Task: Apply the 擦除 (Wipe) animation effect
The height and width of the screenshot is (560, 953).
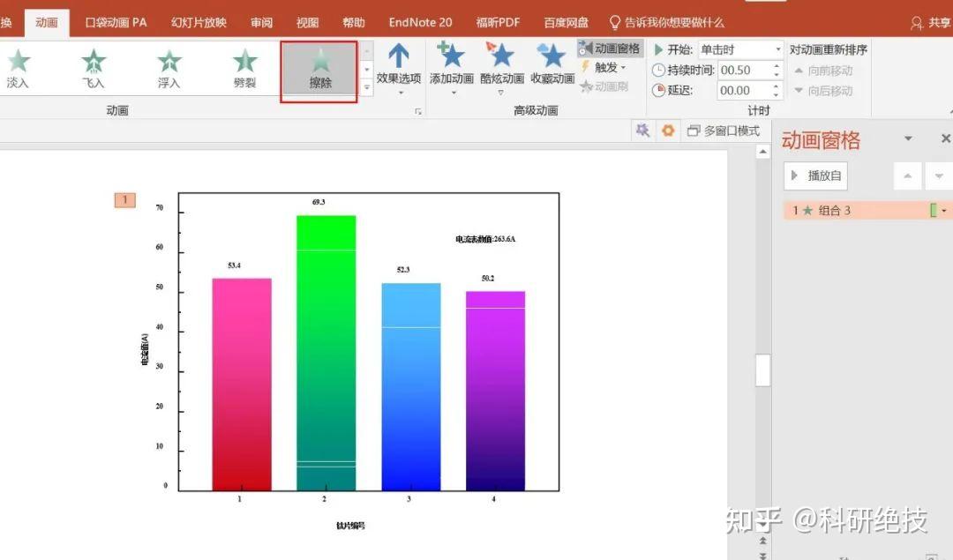Action: point(318,69)
